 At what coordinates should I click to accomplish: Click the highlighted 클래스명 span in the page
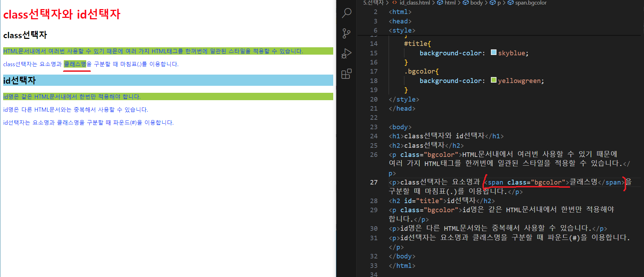[75, 64]
